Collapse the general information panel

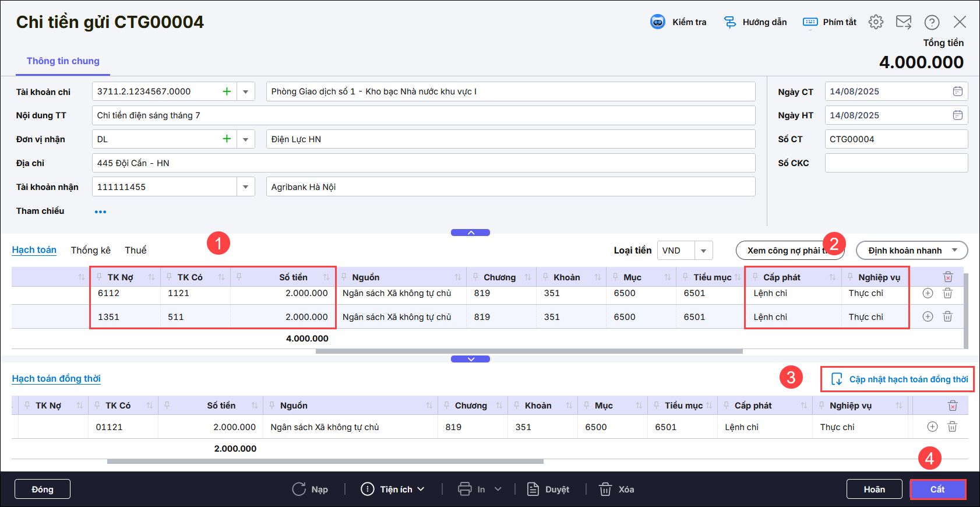coord(470,233)
